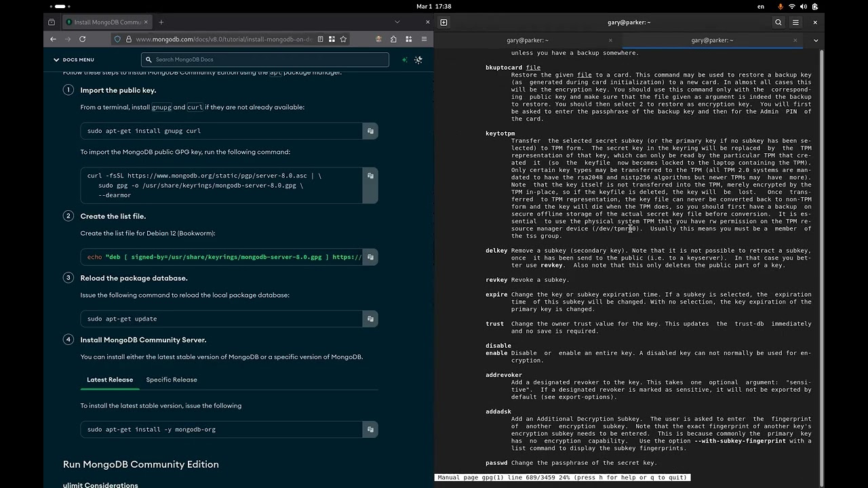Copy the curl GPG key import command

coord(370,176)
